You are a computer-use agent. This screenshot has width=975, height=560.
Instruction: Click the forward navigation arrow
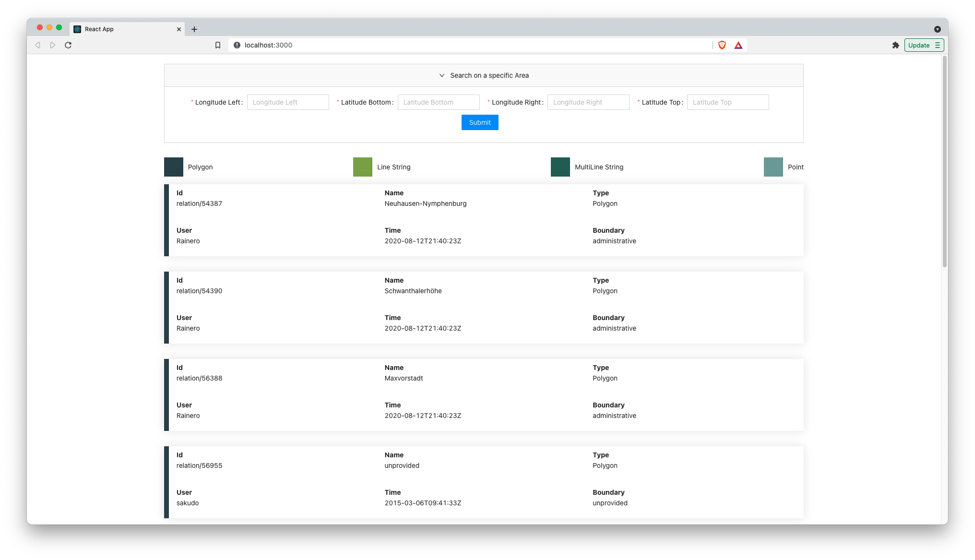[x=52, y=45]
